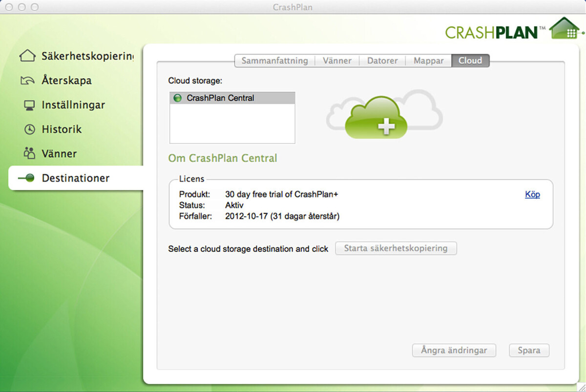586x392 pixels.
Task: Click the Vänner people icon
Action: 29,154
